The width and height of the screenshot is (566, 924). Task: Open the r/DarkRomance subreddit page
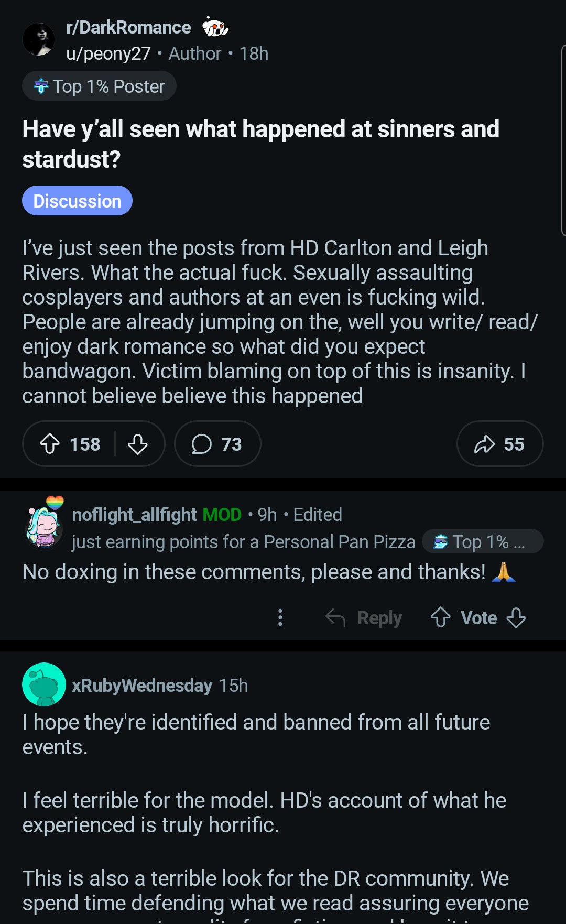(x=128, y=27)
